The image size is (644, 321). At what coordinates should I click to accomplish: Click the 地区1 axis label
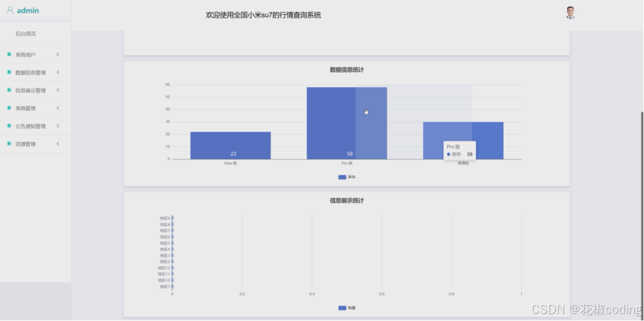pyautogui.click(x=165, y=287)
